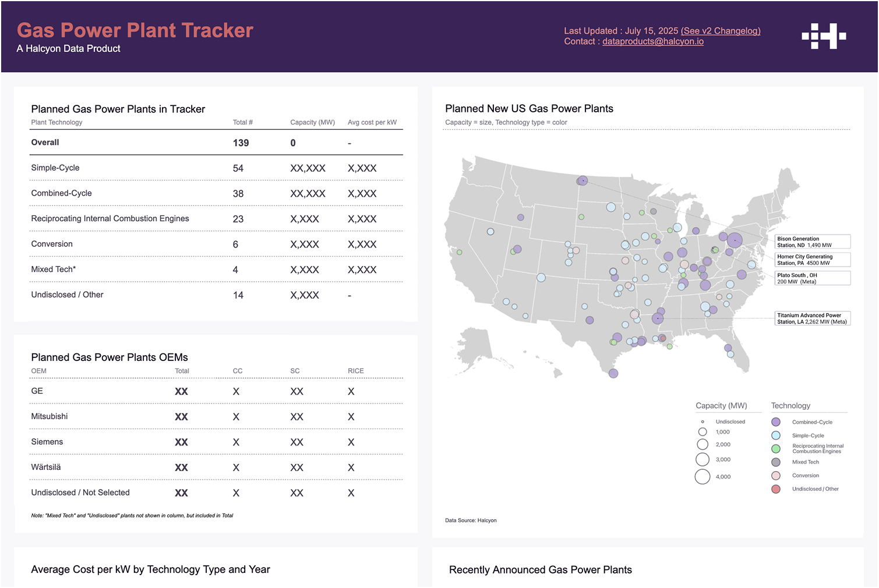Screen dimensions: 879x588
Task: Click the Siemens OEM row
Action: tap(216, 442)
